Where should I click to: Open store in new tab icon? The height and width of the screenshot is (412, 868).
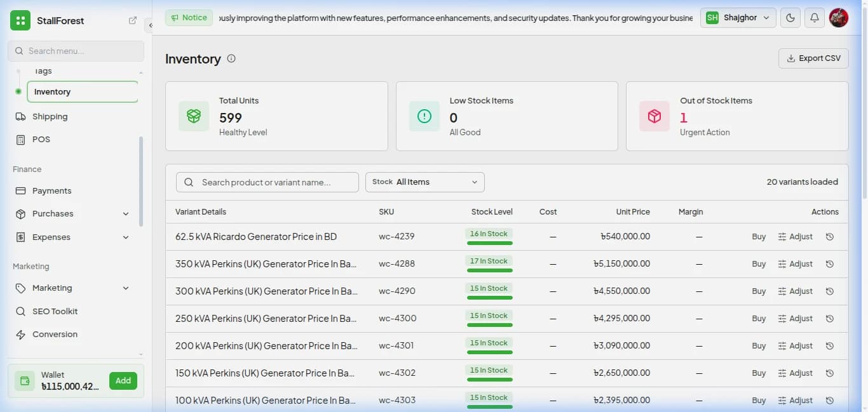133,20
